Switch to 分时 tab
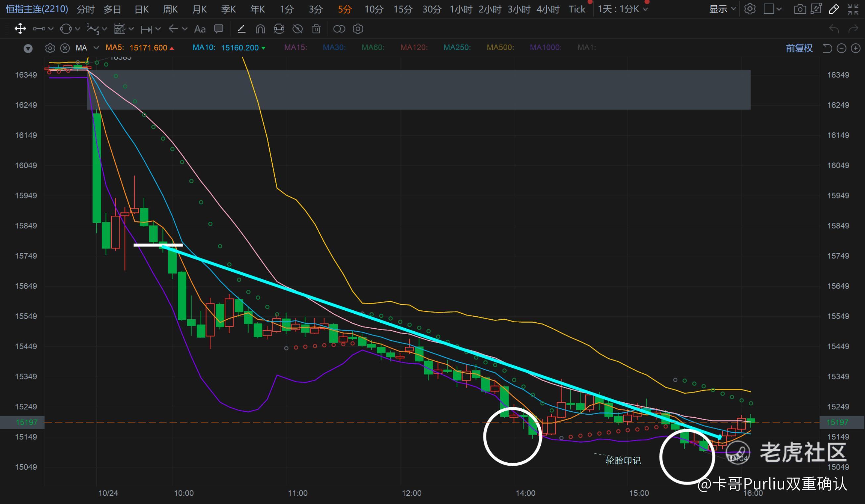Viewport: 865px width, 504px height. point(85,9)
